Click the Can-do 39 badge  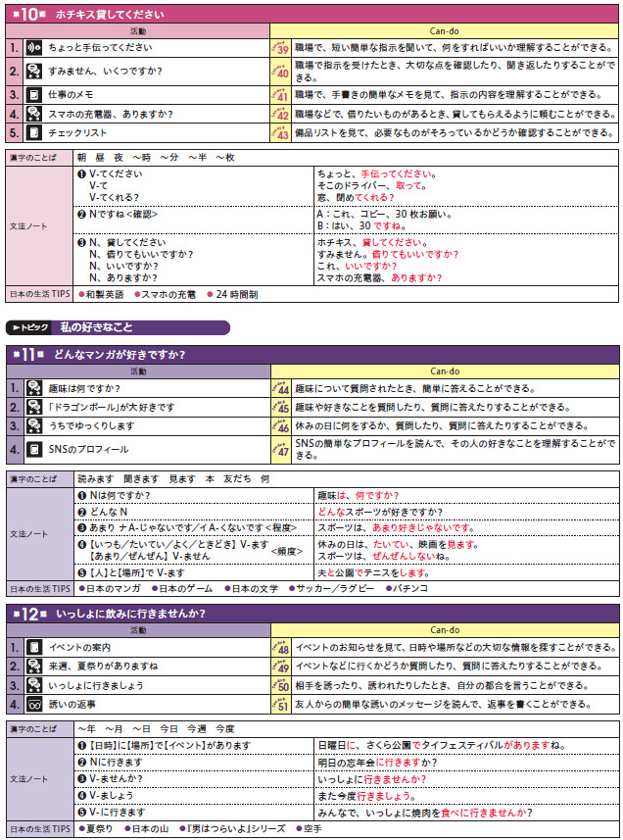[279, 47]
